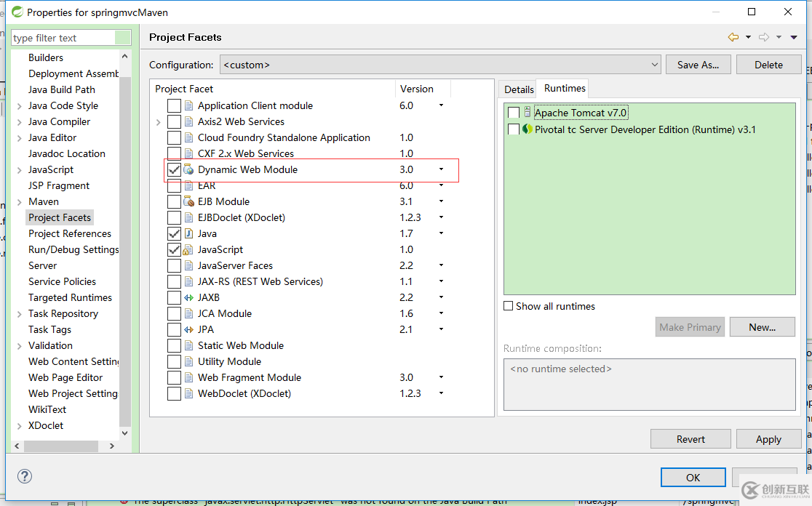Click the Spring icon in title bar
Screen dimensions: 812x506
pyautogui.click(x=17, y=12)
